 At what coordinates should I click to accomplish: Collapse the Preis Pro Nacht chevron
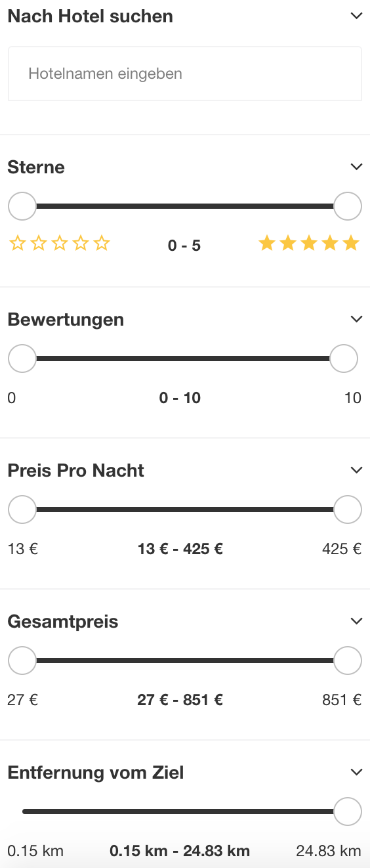point(356,470)
